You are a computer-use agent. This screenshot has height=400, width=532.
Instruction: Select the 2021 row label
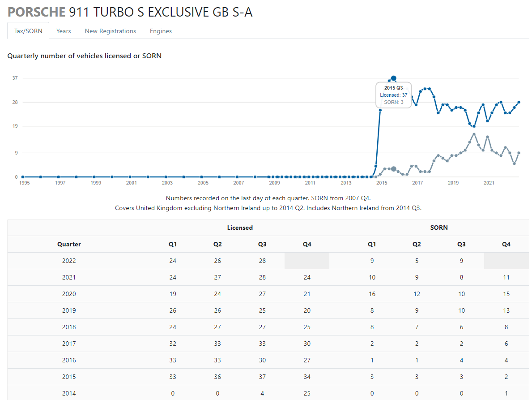[69, 277]
